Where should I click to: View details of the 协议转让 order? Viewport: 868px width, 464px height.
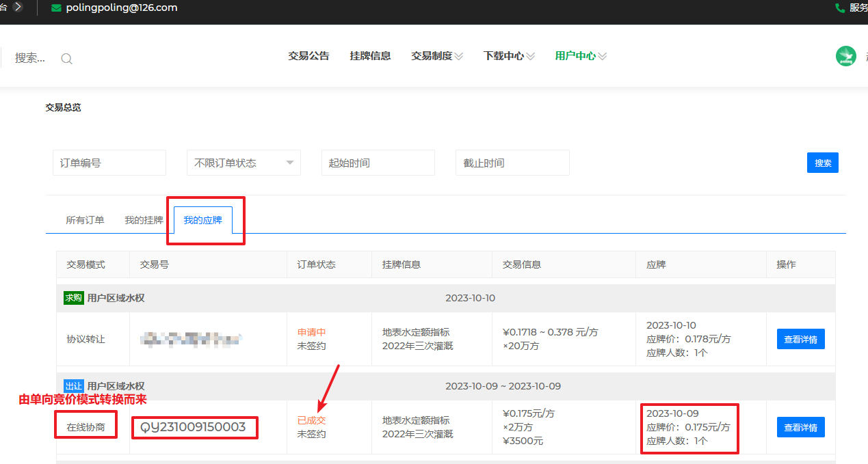(x=800, y=339)
